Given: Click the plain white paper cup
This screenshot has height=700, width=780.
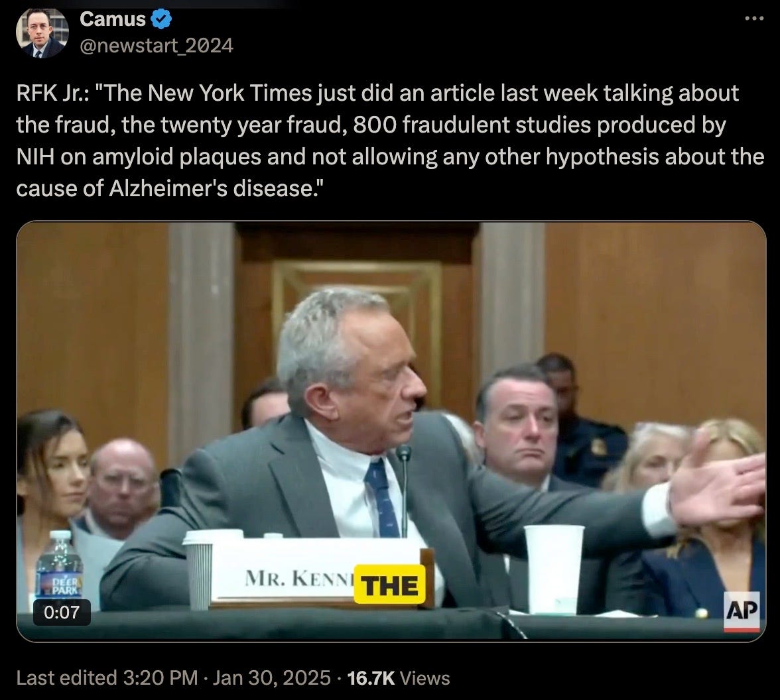Looking at the screenshot, I should pos(554,569).
